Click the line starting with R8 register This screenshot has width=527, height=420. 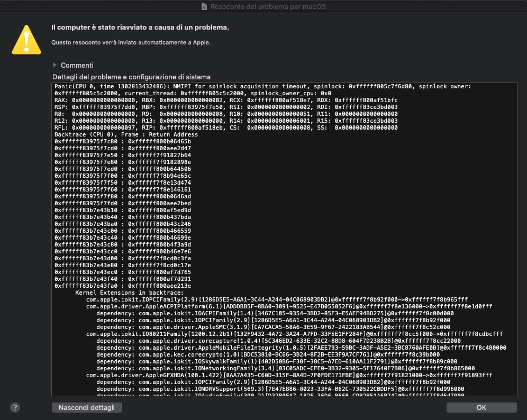point(226,114)
